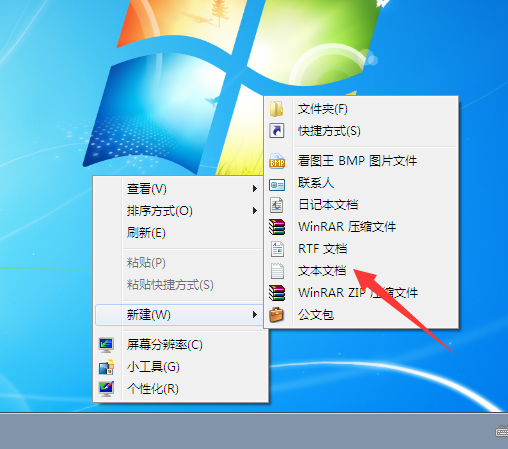Screen dimensions: 508x449
Task: Expand the 新建(W) submenu arrow
Action: 255,315
